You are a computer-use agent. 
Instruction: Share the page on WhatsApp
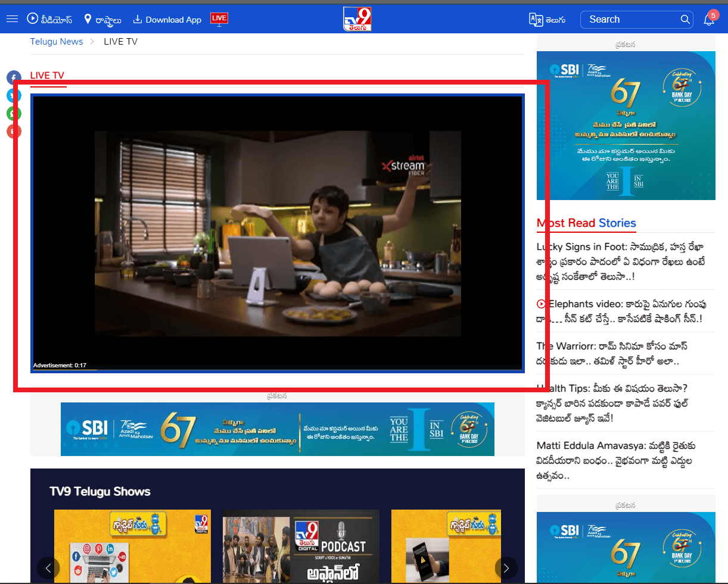point(14,113)
